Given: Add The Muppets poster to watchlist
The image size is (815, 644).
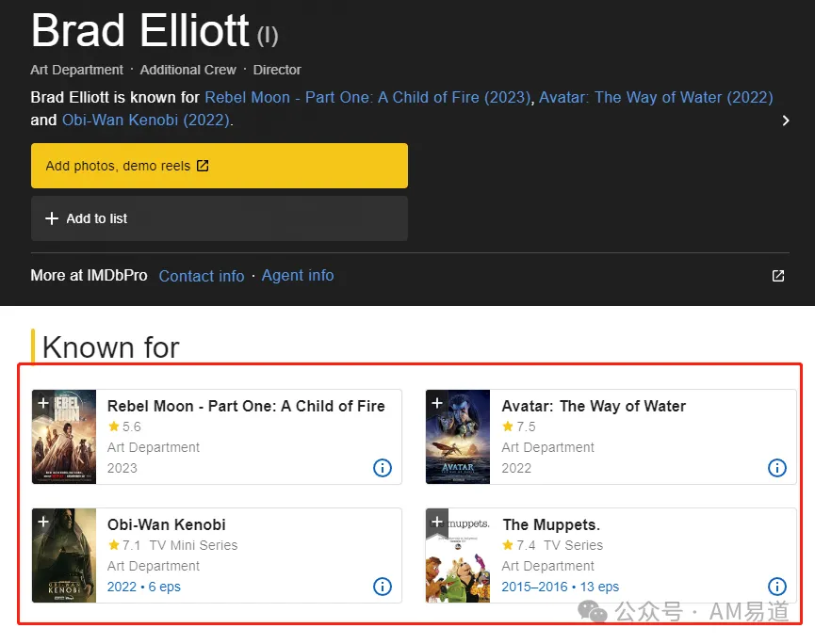Looking at the screenshot, I should [x=437, y=522].
